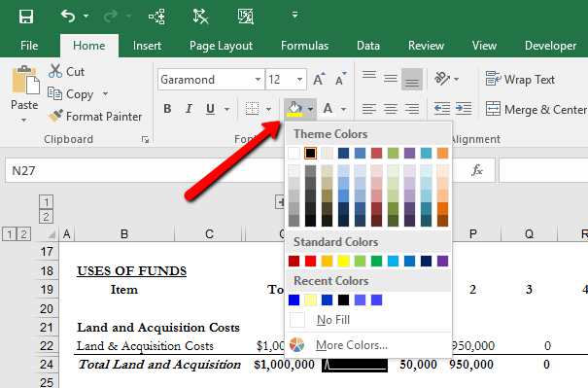The image size is (588, 388).
Task: Toggle Align Right icon
Action: (x=412, y=109)
